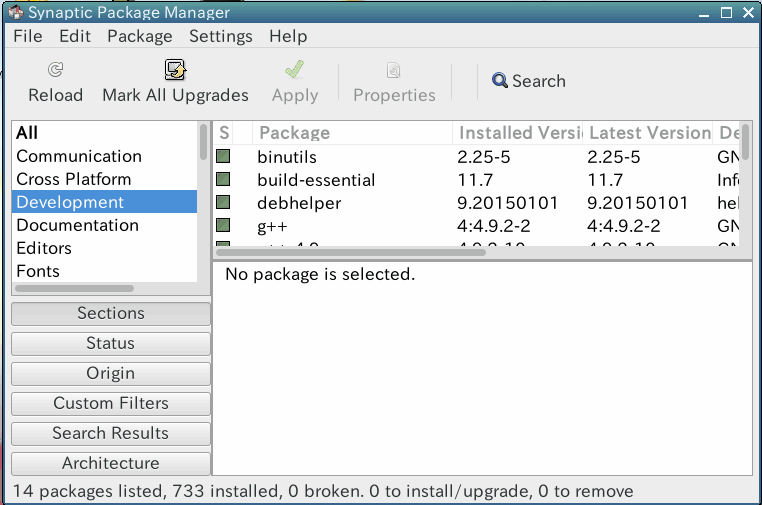Toggle the status box for build-essential

[223, 179]
